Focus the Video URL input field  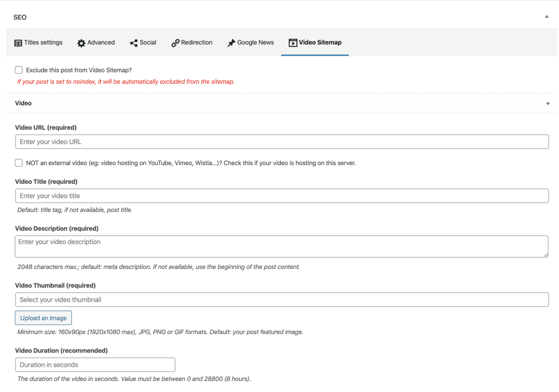click(282, 142)
